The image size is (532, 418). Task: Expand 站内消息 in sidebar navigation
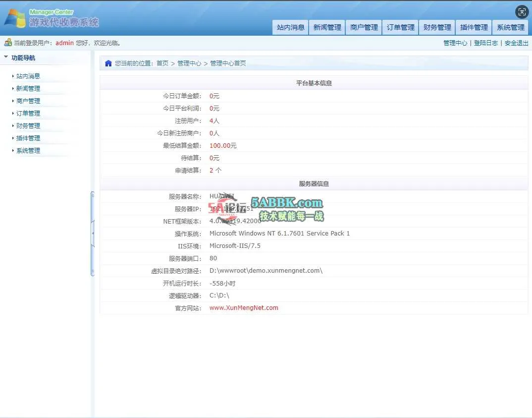pyautogui.click(x=28, y=76)
